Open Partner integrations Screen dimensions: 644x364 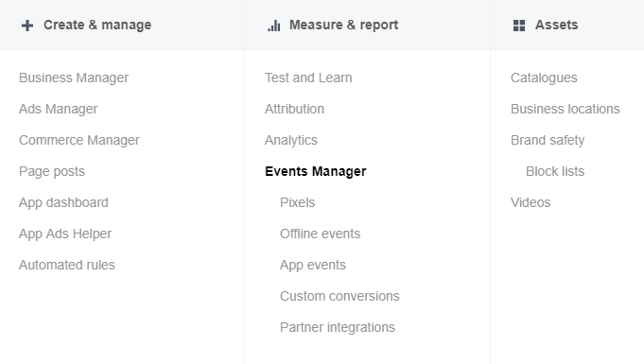[x=338, y=327]
